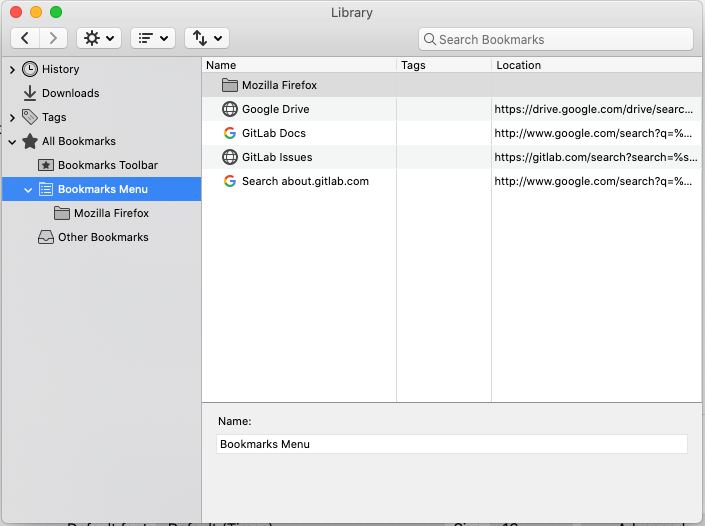The image size is (705, 526).
Task: Collapse the Bookmarks Menu node
Action: 28,190
